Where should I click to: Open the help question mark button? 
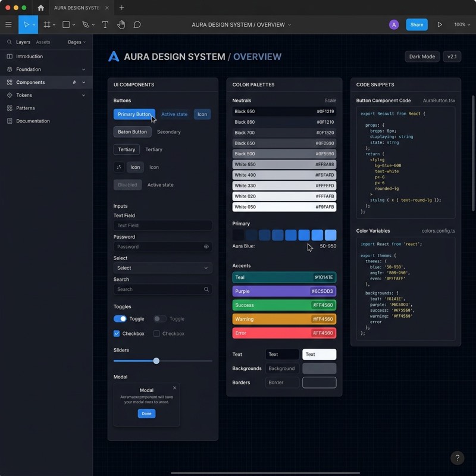pyautogui.click(x=457, y=458)
